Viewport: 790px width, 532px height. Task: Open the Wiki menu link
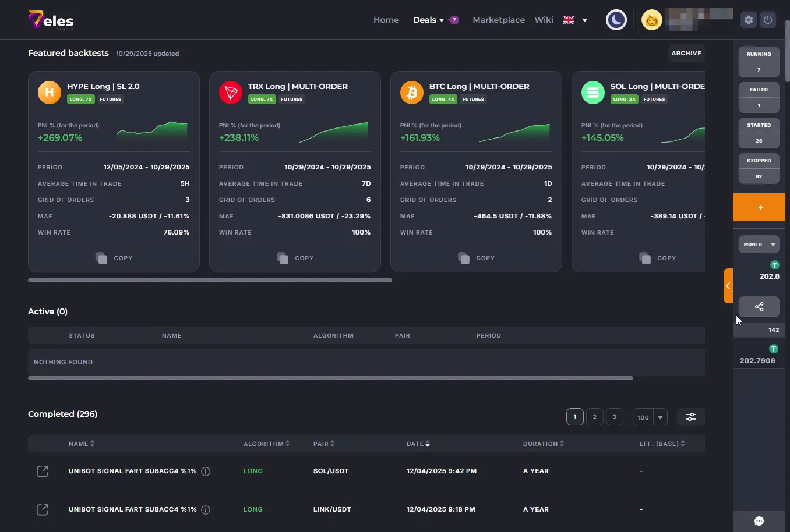tap(544, 20)
